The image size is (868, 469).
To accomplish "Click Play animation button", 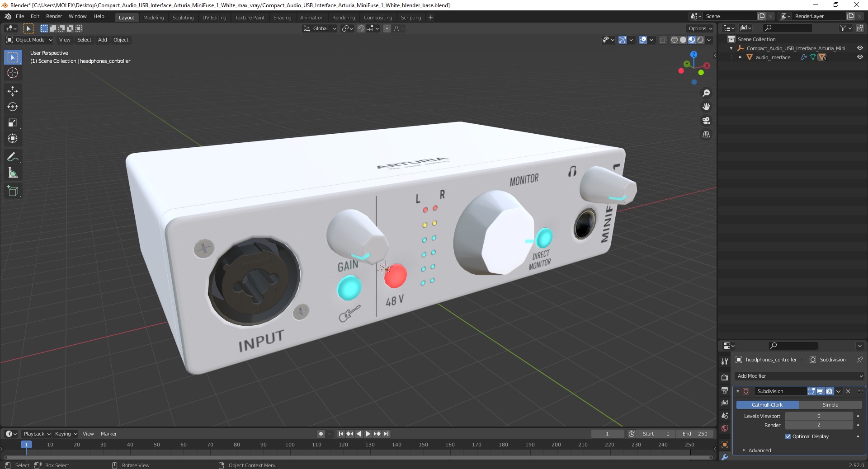I will [368, 434].
